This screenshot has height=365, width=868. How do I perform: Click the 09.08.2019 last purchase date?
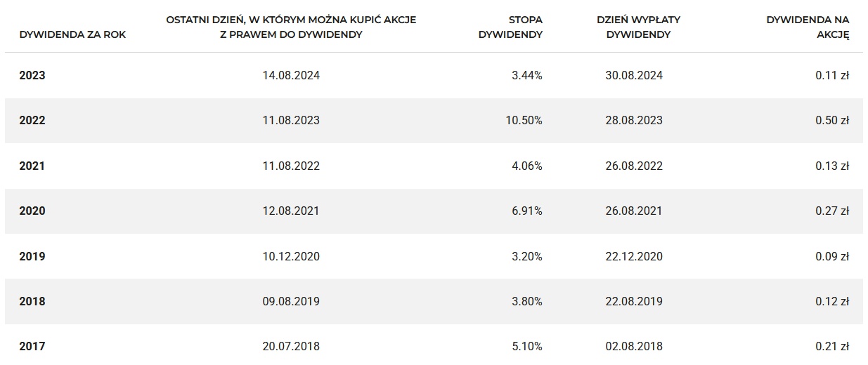point(291,301)
